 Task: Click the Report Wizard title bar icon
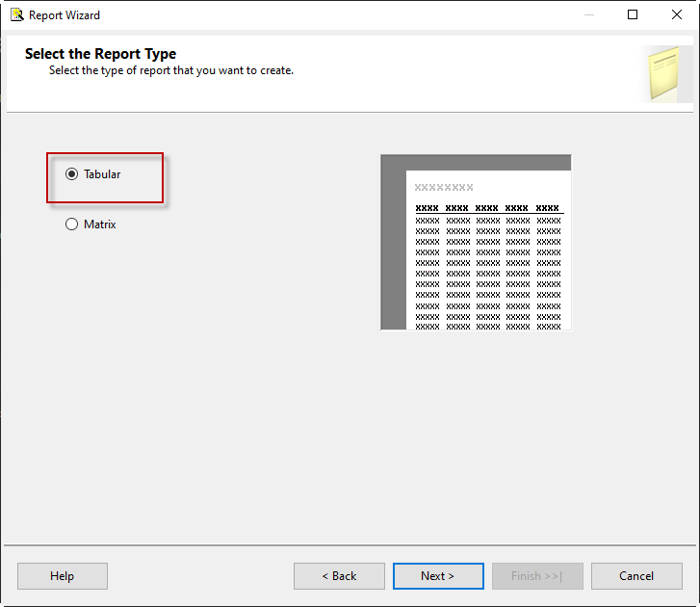[17, 14]
